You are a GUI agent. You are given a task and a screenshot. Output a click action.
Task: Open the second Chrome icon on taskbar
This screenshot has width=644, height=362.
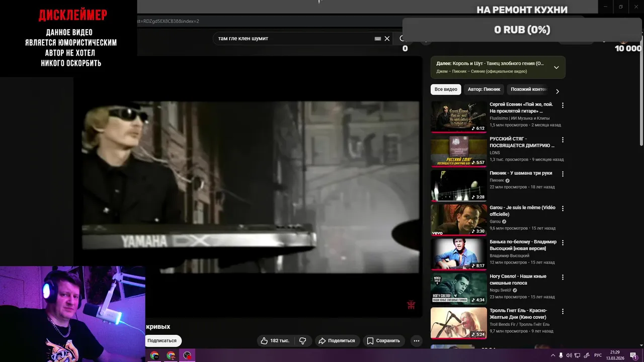coord(171,355)
